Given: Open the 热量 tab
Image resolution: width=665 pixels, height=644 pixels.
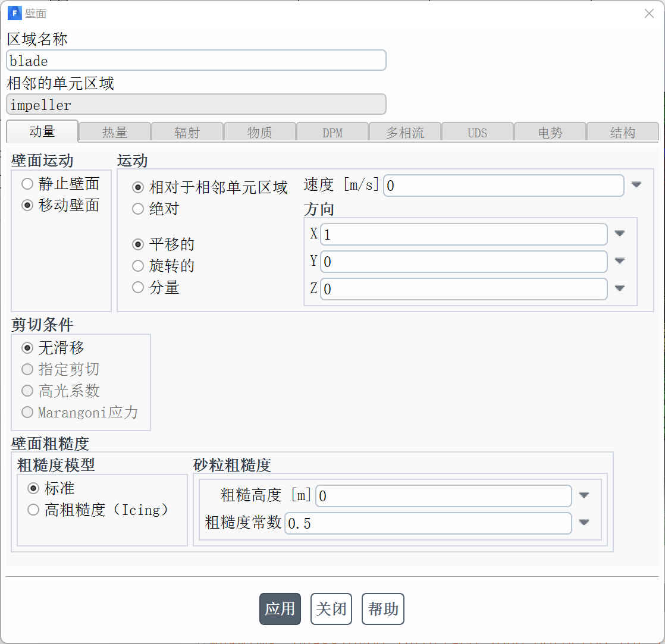Looking at the screenshot, I should click(115, 133).
